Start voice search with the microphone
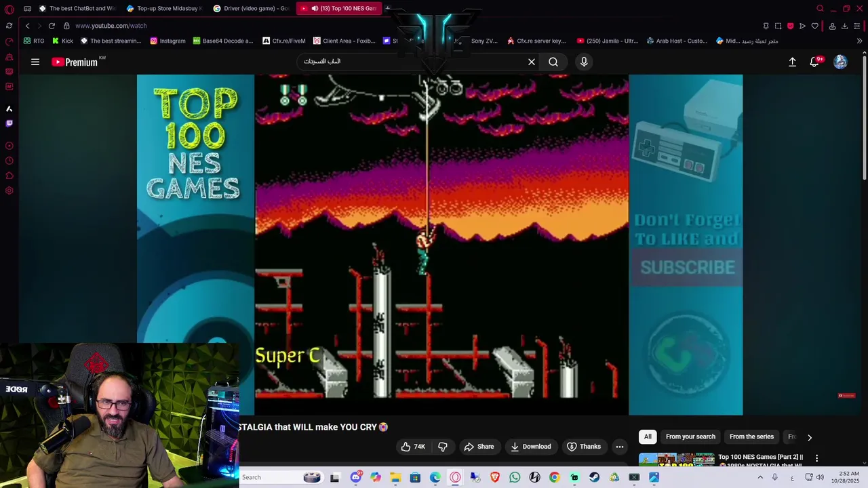This screenshot has height=488, width=868. tap(584, 62)
